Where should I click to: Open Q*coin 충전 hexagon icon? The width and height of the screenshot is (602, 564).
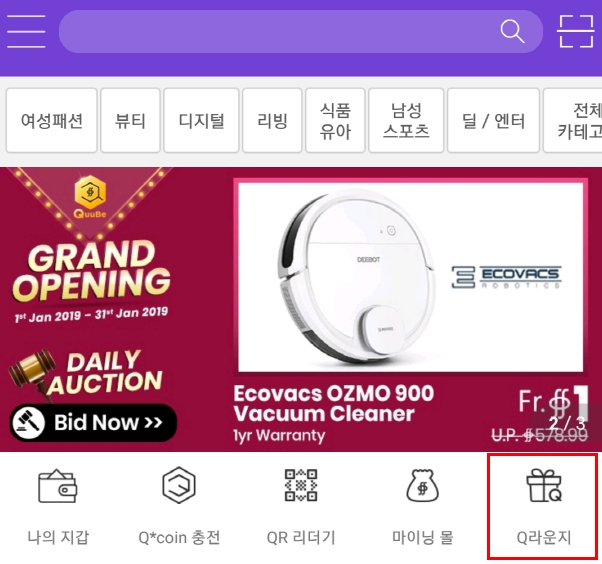[179, 485]
